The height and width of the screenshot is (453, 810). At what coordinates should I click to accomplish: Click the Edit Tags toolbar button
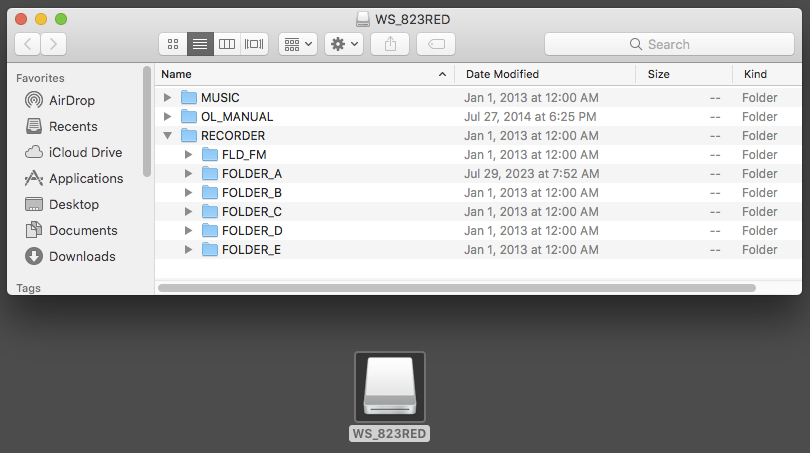436,44
